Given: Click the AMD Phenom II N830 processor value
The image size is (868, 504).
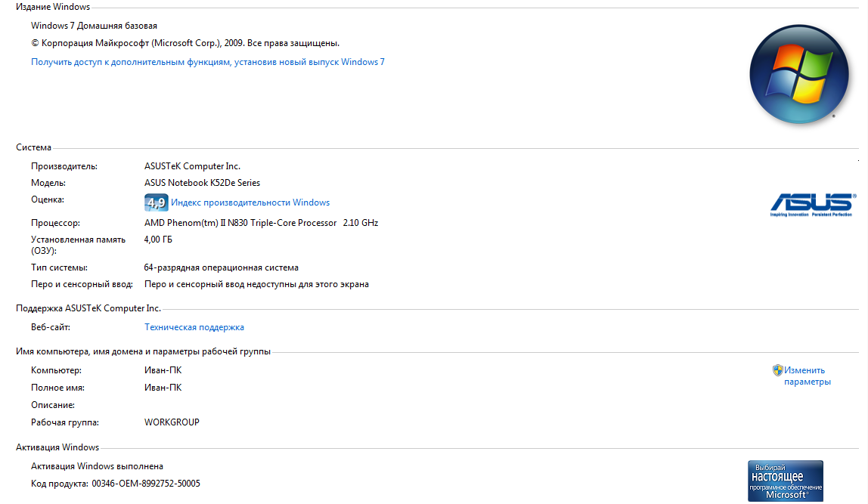Looking at the screenshot, I should point(262,223).
